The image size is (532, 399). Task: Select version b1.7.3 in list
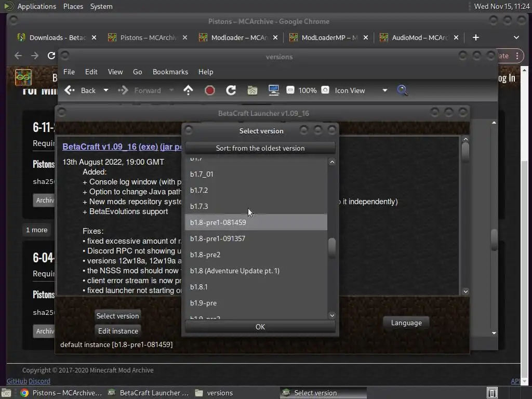(x=256, y=206)
